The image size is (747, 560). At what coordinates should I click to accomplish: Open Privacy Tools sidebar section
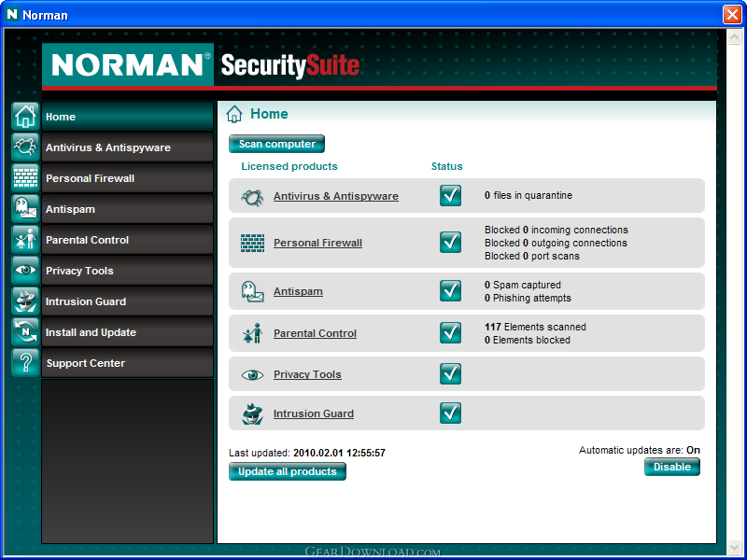point(127,271)
